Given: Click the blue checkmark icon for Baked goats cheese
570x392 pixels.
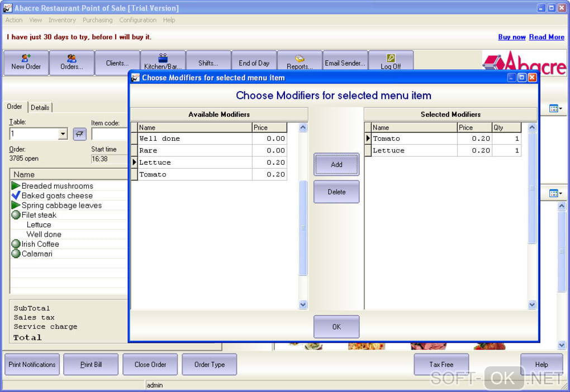Looking at the screenshot, I should tap(16, 195).
